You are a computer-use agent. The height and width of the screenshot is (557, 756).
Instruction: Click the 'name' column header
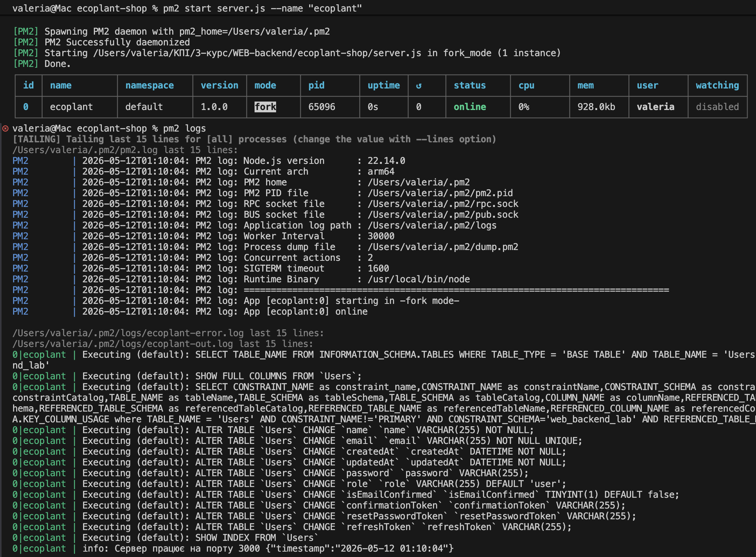(x=61, y=85)
